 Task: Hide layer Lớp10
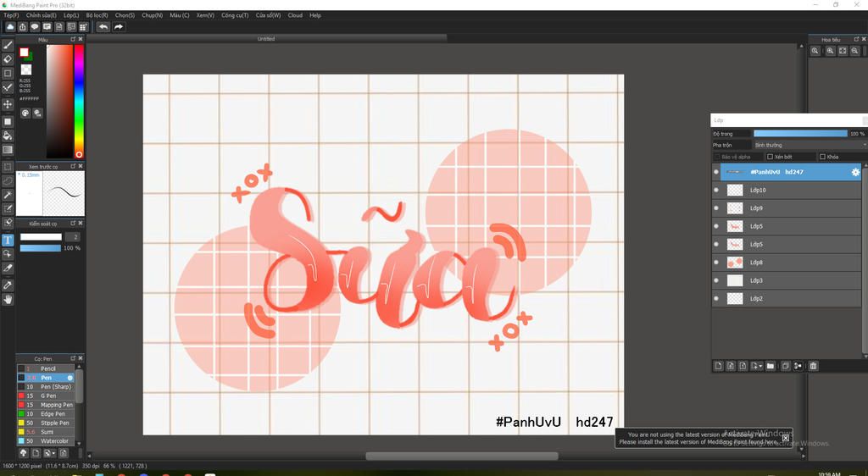[716, 191]
